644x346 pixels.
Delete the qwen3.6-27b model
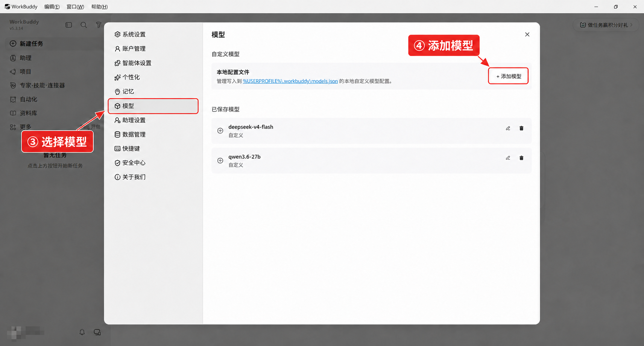pyautogui.click(x=521, y=158)
